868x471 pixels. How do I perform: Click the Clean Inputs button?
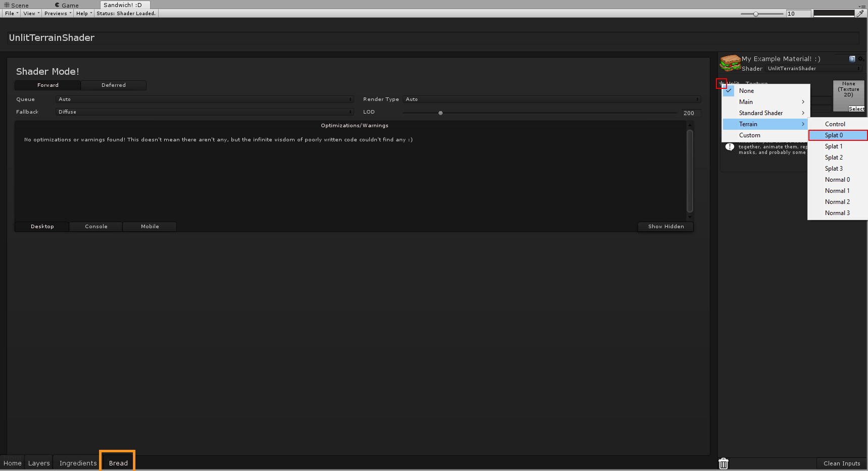[842, 463]
